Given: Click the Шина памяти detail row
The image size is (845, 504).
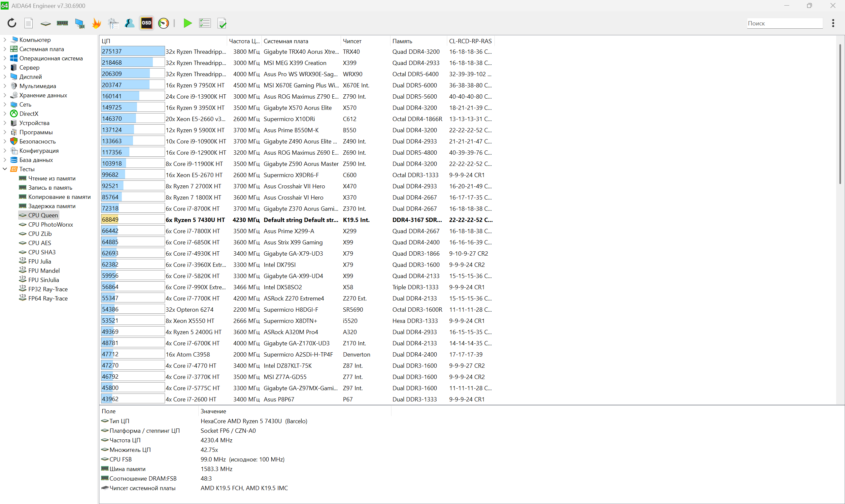Looking at the screenshot, I should point(245,469).
